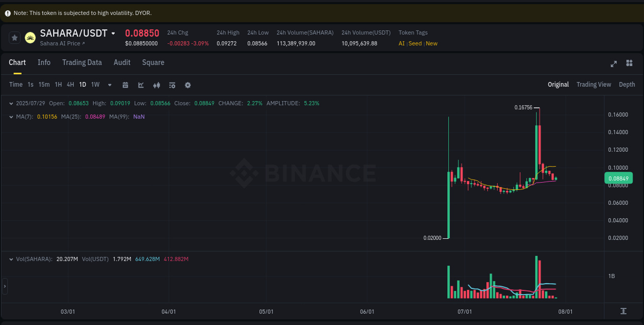This screenshot has height=325, width=644.
Task: Collapse the OHLC info row via its arrow
Action: coord(10,103)
